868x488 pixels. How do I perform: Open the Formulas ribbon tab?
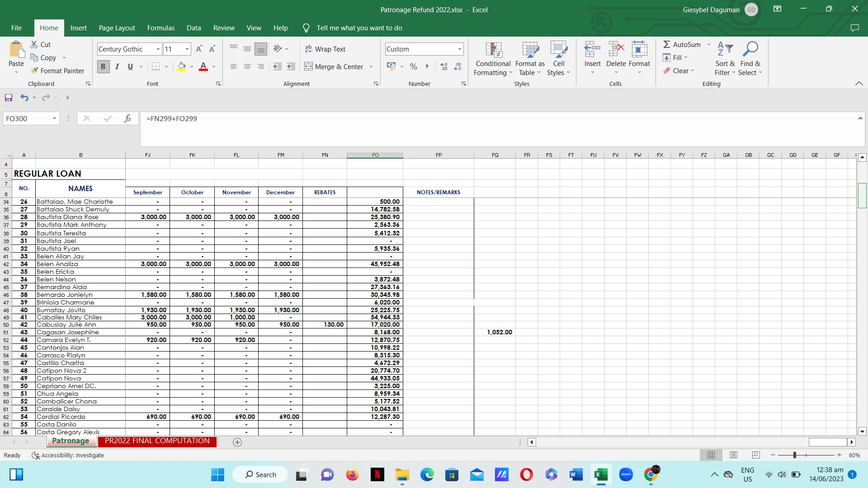160,28
